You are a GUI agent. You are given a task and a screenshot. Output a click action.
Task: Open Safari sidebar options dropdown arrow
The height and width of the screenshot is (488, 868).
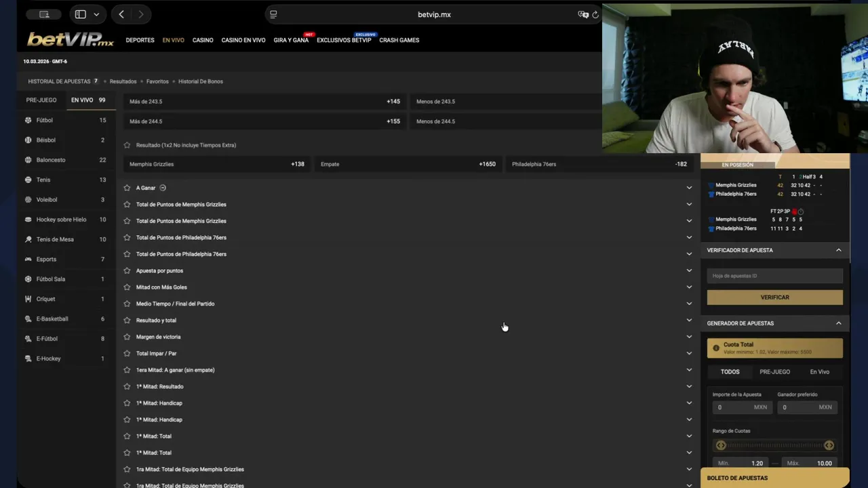tap(96, 14)
